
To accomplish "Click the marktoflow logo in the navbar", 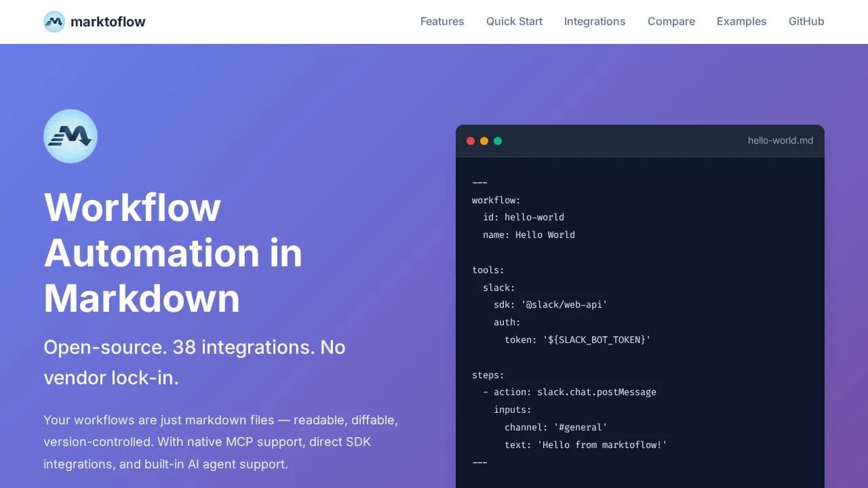I will coord(94,21).
